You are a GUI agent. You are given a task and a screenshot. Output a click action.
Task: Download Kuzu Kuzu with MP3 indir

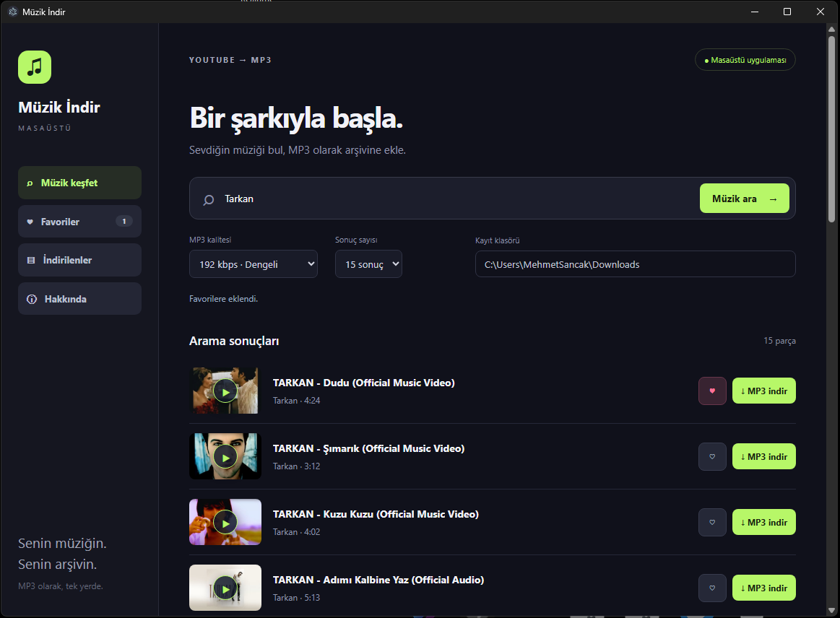click(764, 522)
